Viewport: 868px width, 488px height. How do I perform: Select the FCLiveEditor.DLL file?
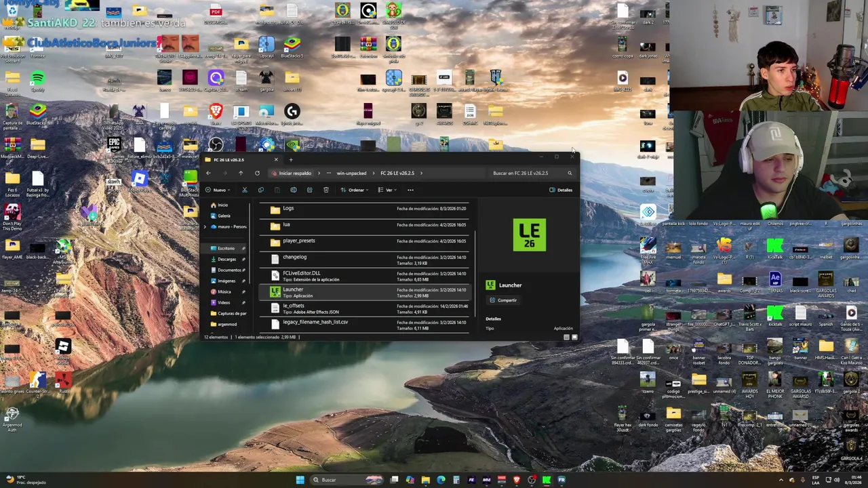point(363,276)
